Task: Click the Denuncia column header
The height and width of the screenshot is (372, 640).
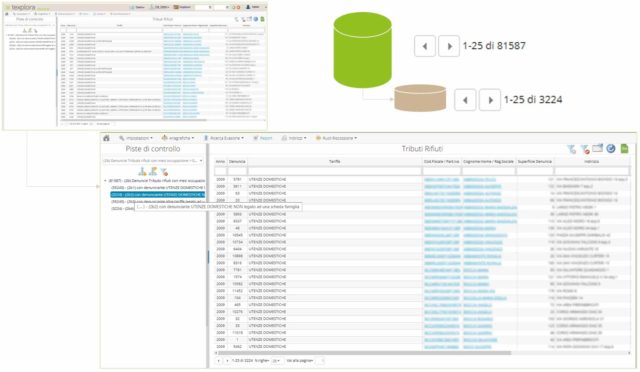Action: point(237,162)
